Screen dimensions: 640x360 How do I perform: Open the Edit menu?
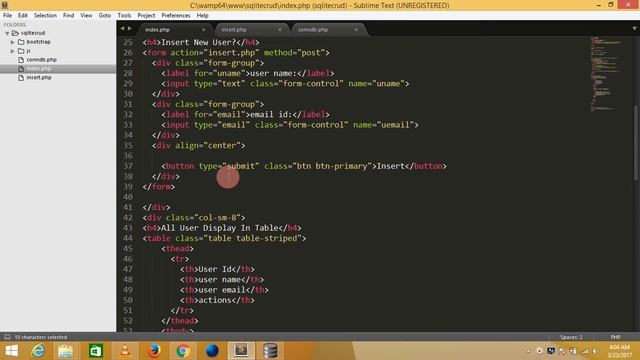click(22, 15)
